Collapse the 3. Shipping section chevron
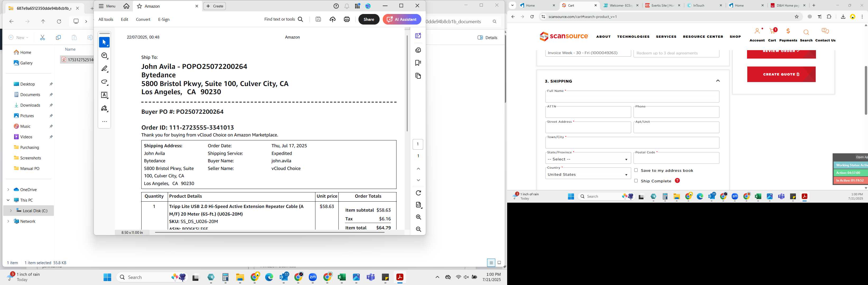 tap(718, 81)
